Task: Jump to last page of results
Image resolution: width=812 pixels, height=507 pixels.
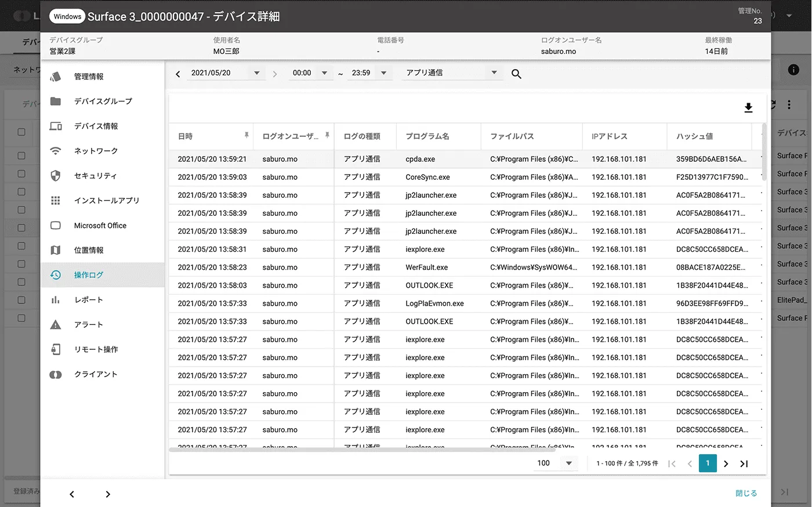Action: (x=744, y=463)
